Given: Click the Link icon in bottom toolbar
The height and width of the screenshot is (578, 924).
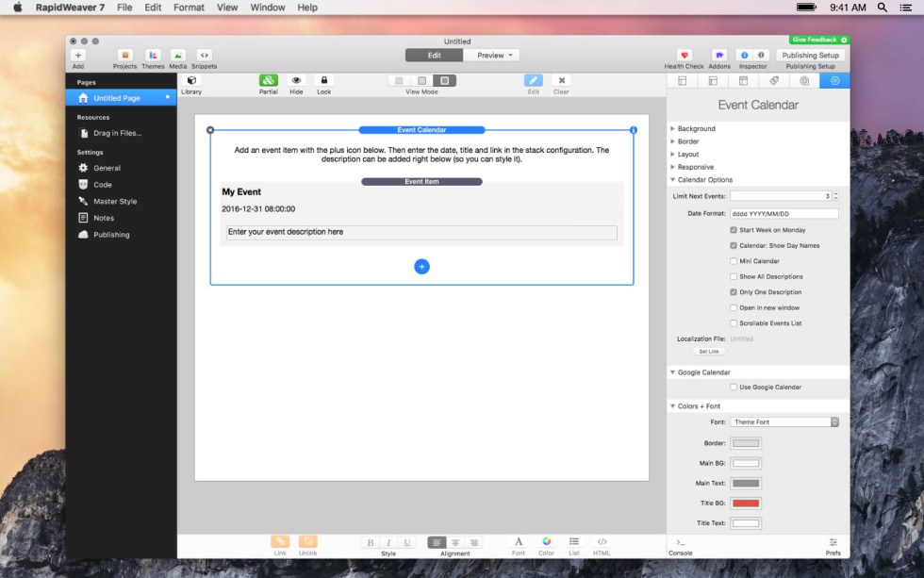Looking at the screenshot, I should 280,541.
